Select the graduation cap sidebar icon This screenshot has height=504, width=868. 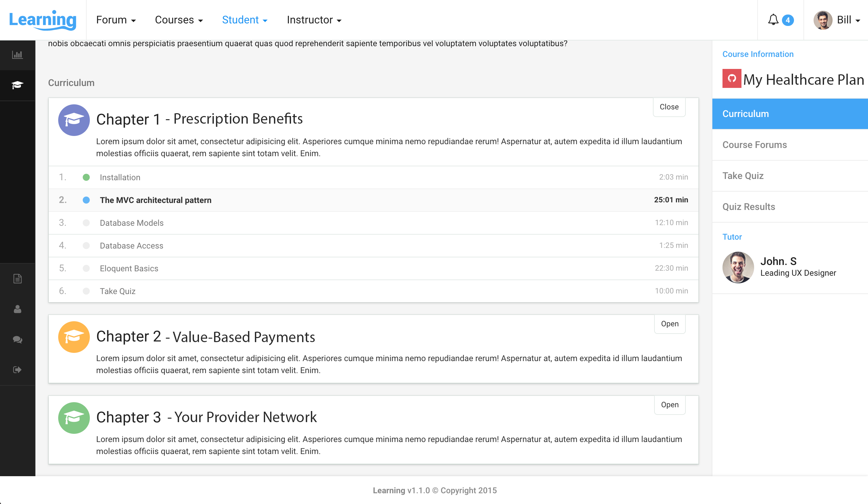point(17,85)
